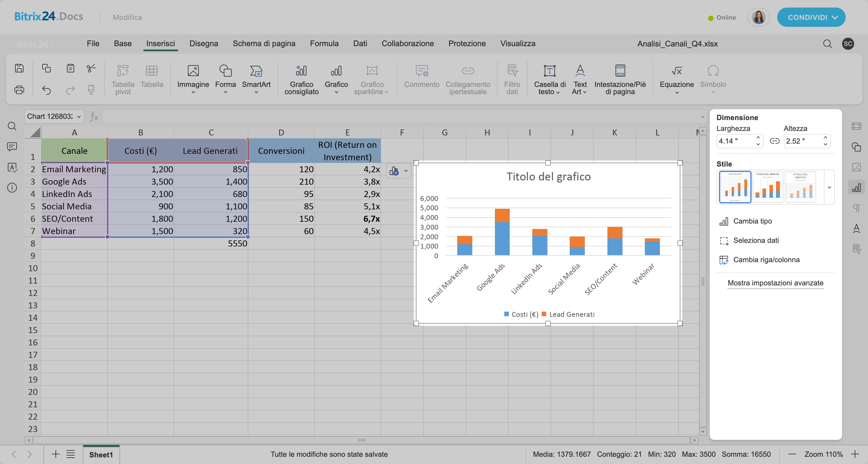Select the second chart style thumbnail

[x=768, y=187]
